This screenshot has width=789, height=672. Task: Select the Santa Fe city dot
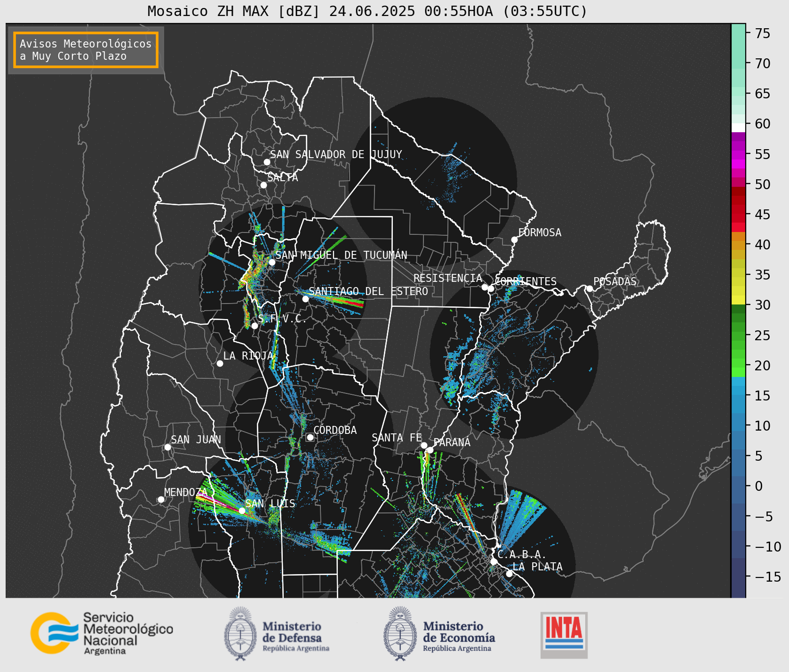424,445
